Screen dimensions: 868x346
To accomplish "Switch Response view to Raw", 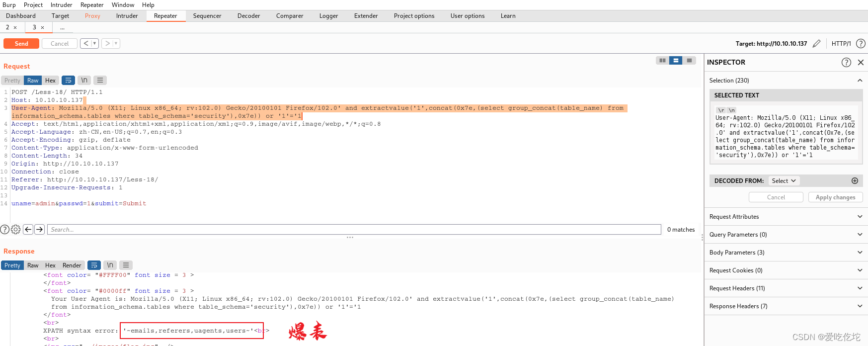I will pos(33,265).
